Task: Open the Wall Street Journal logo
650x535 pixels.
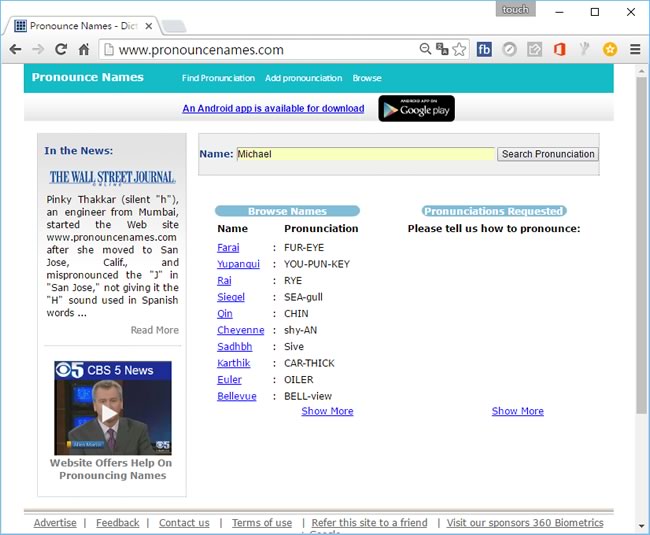Action: point(112,177)
